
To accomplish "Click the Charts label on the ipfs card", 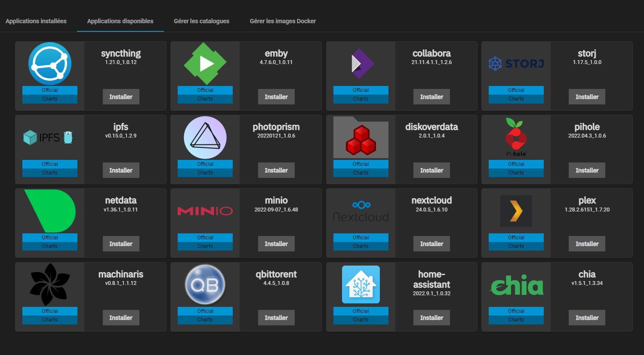I will tap(50, 173).
